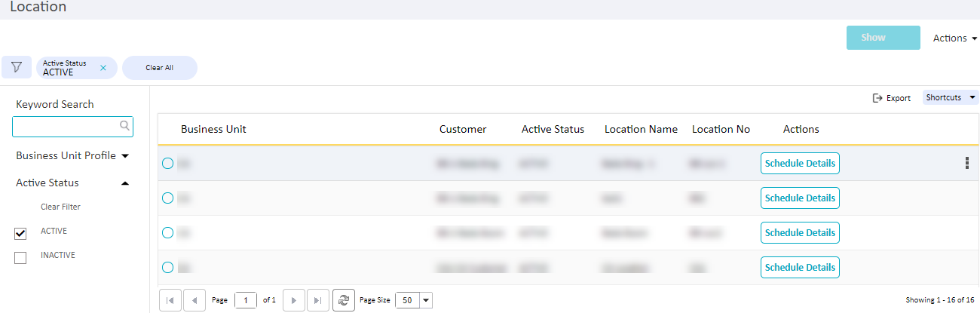Viewport: 980px width, 313px height.
Task: Sort by Location No column header
Action: point(721,129)
